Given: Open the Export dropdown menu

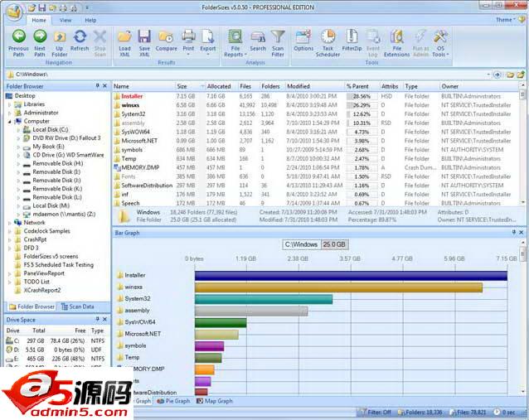Looking at the screenshot, I should click(208, 40).
